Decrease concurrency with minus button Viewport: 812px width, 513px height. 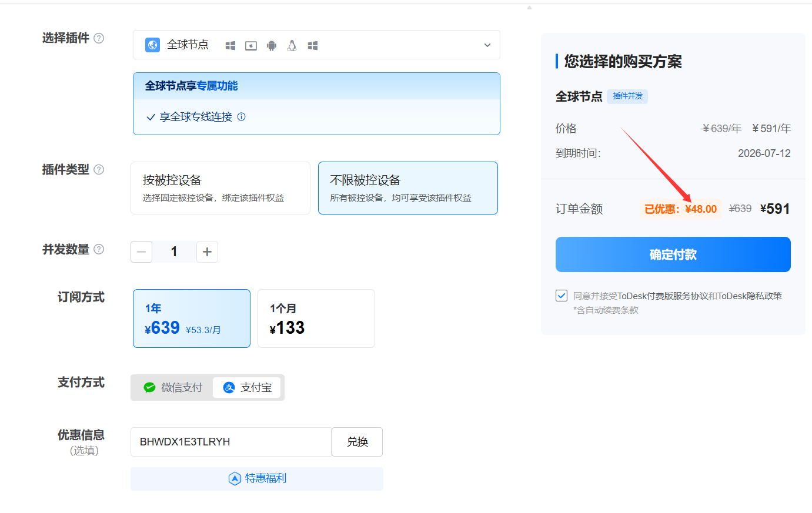coord(141,252)
